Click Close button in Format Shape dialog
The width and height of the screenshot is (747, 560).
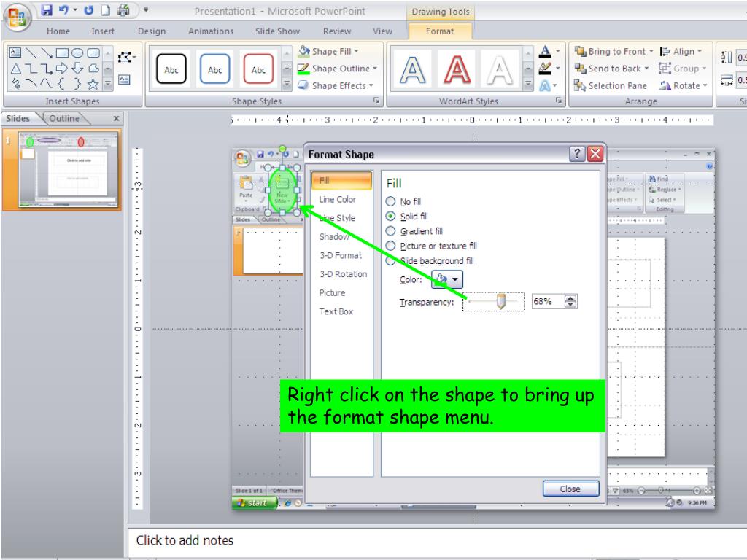point(570,489)
